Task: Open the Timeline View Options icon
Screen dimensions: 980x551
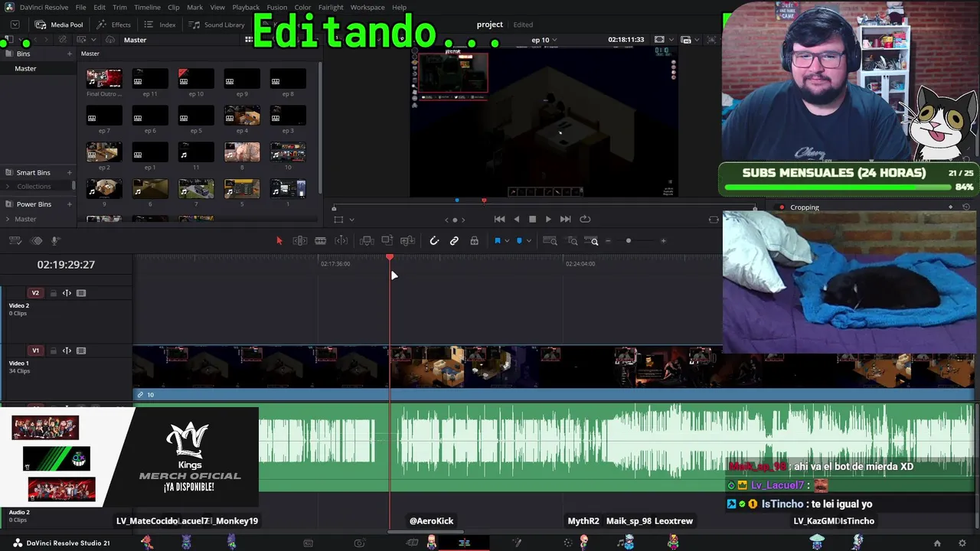Action: pos(15,241)
